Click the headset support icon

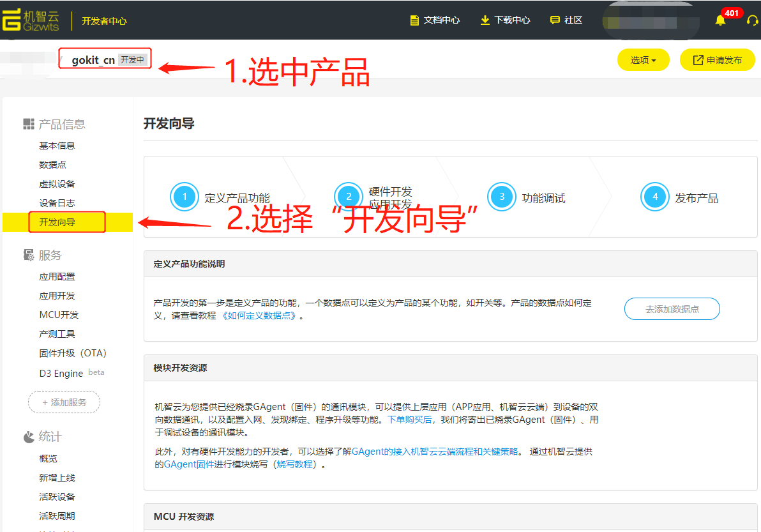point(752,20)
